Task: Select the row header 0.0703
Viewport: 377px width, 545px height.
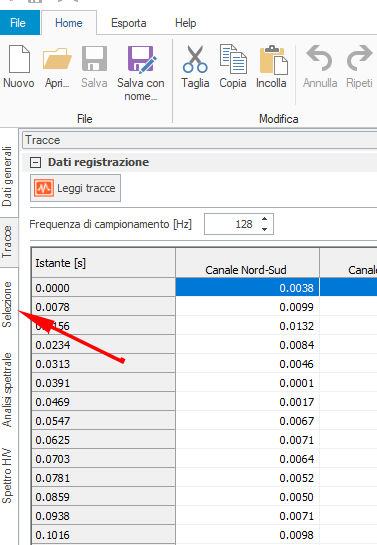Action: [x=103, y=459]
